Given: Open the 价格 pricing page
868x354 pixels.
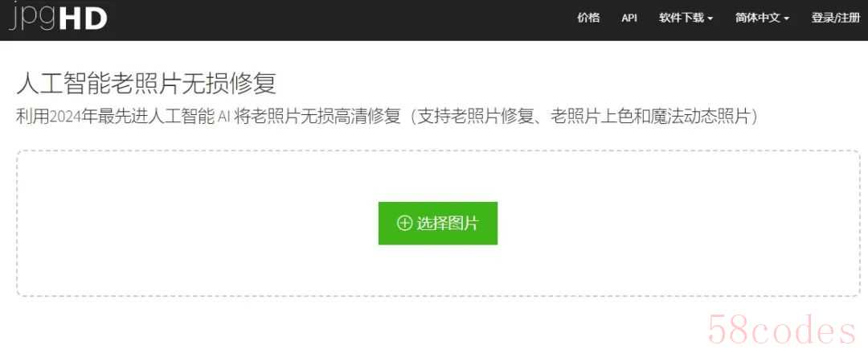Looking at the screenshot, I should pyautogui.click(x=588, y=18).
